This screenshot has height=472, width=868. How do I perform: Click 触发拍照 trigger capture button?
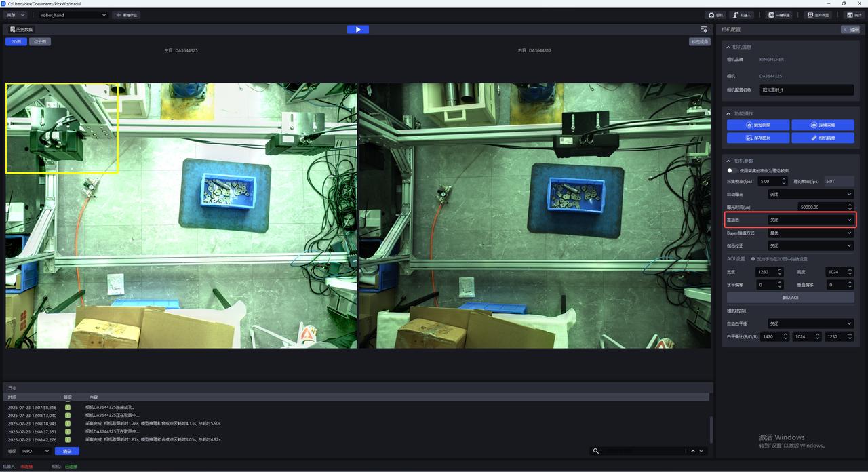pos(757,125)
